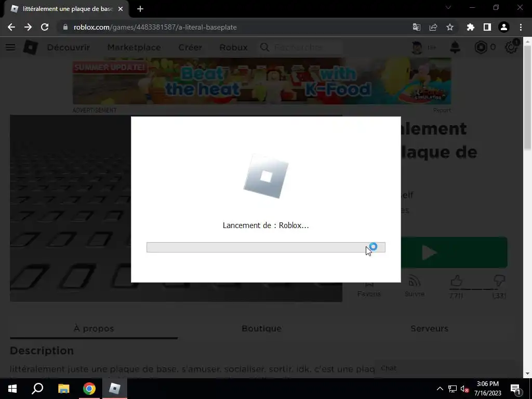This screenshot has height=399, width=532.
Task: Open the Windows notification center icon
Action: 515,389
